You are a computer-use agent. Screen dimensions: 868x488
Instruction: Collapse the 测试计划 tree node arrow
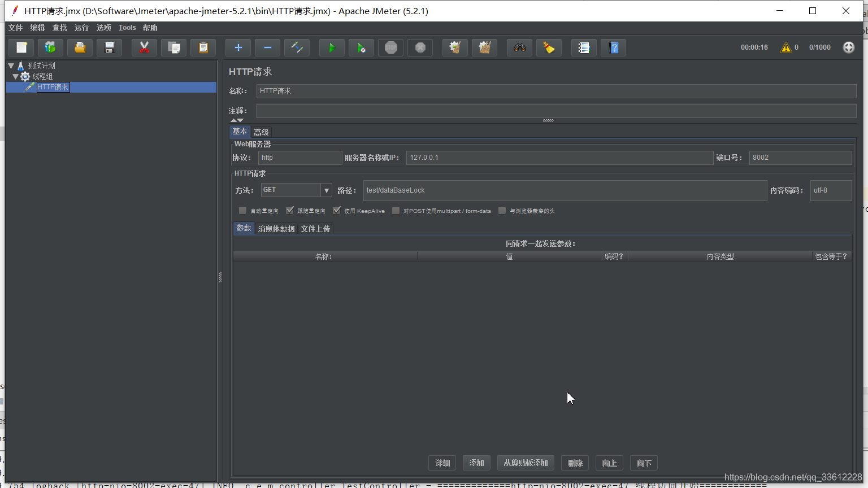[11, 66]
